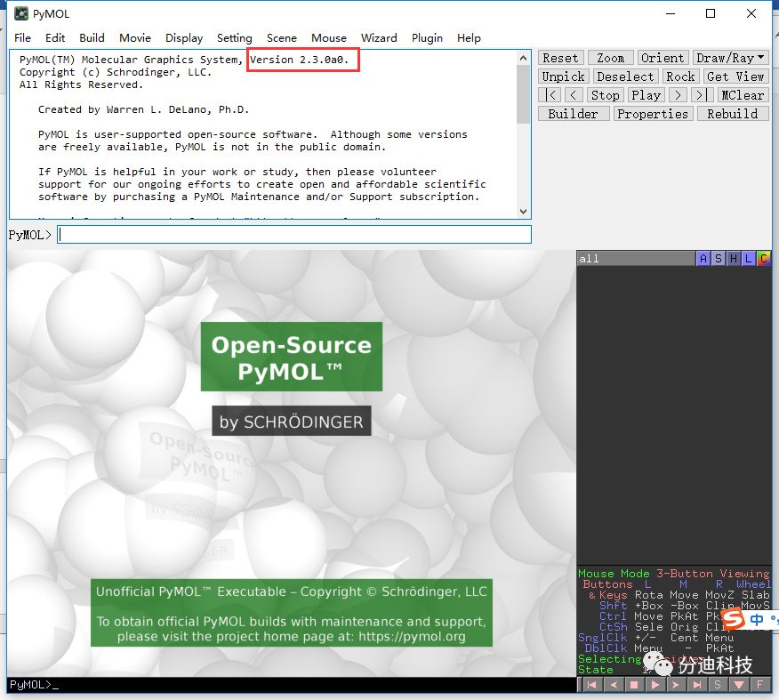Click the rewind |< movie button
Viewport: 779px width, 700px height.
pyautogui.click(x=550, y=95)
